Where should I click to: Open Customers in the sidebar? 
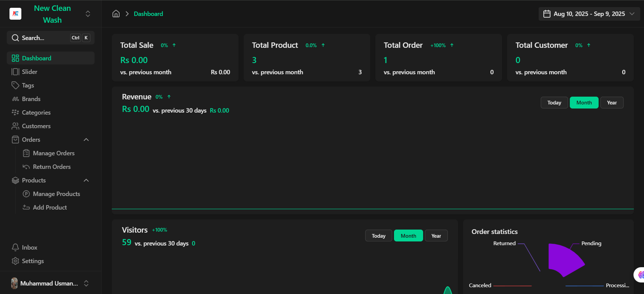(x=50, y=126)
